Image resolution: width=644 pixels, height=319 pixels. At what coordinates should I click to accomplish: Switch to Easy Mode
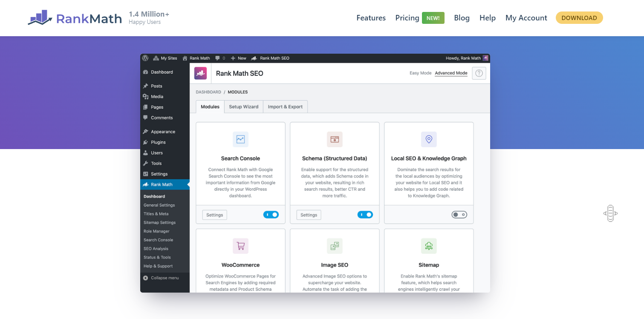pyautogui.click(x=421, y=73)
